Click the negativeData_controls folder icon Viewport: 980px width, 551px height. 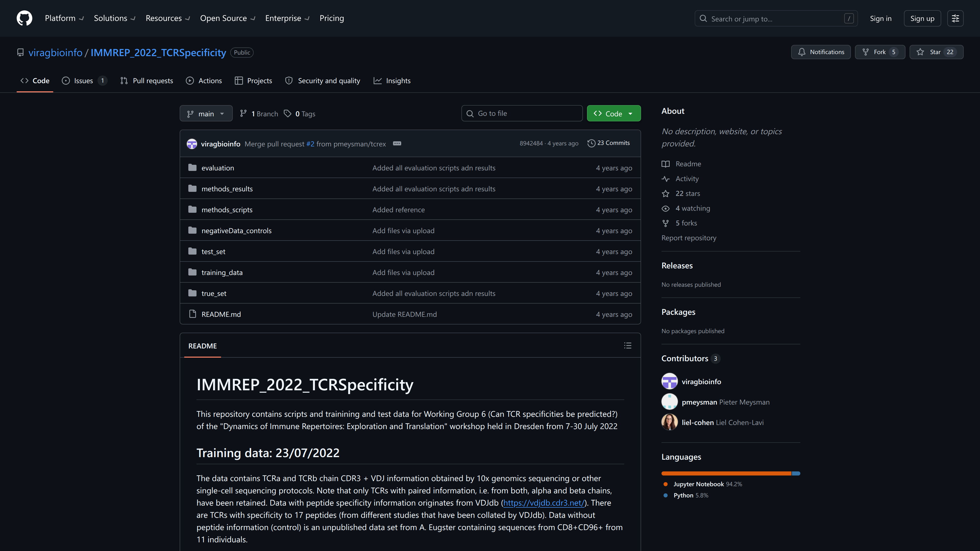click(192, 230)
